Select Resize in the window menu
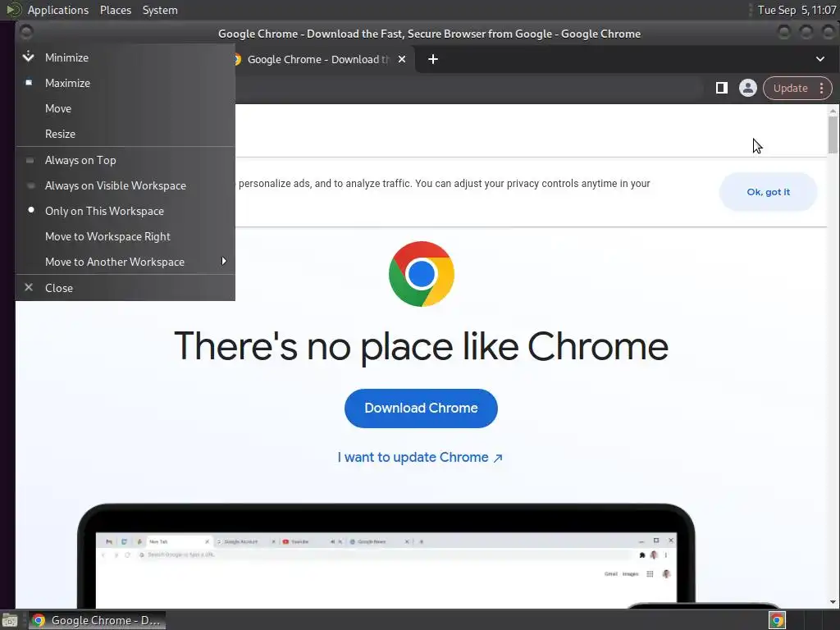840x630 pixels. (125, 134)
